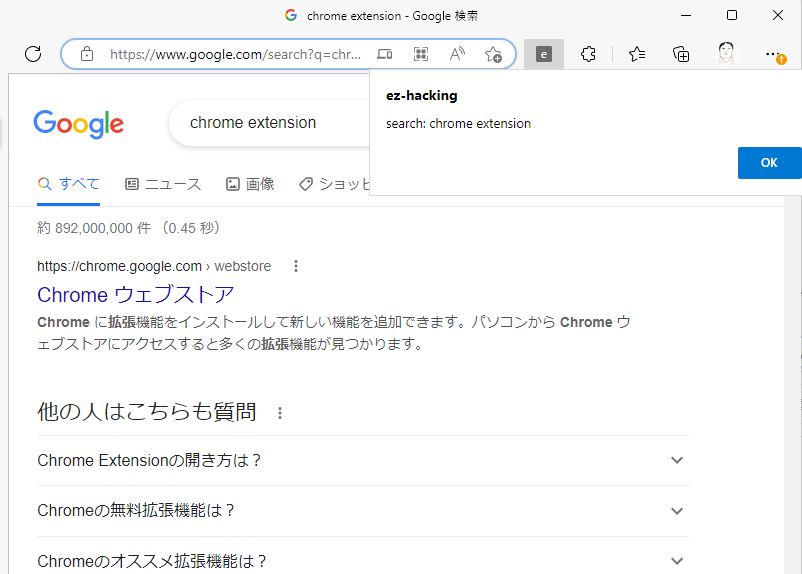The width and height of the screenshot is (802, 574).
Task: Close the browser window
Action: [778, 15]
